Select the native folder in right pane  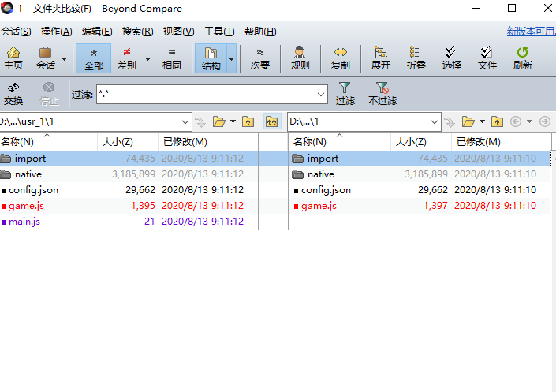(x=420, y=174)
